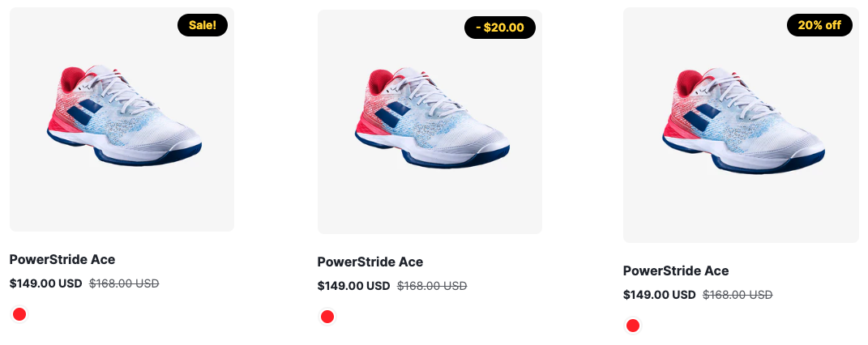Open the PowerStride Ace title in the "Sale!" card
The image size is (868, 345).
pyautogui.click(x=62, y=259)
